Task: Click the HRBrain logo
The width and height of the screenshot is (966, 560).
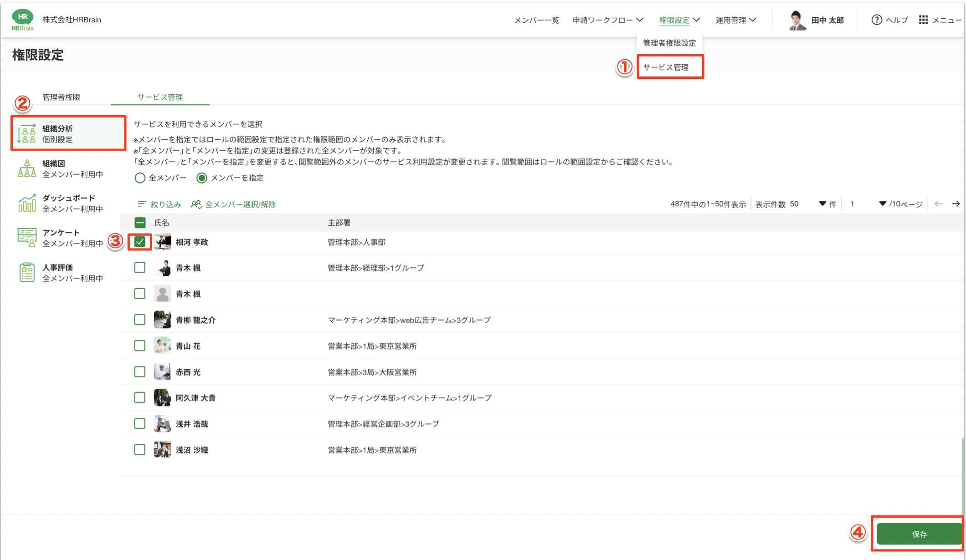Action: point(22,19)
